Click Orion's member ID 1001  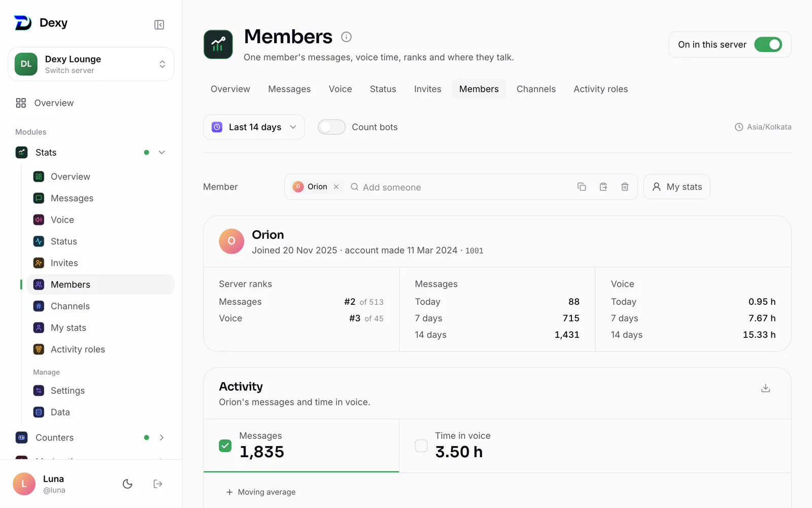[x=474, y=251]
